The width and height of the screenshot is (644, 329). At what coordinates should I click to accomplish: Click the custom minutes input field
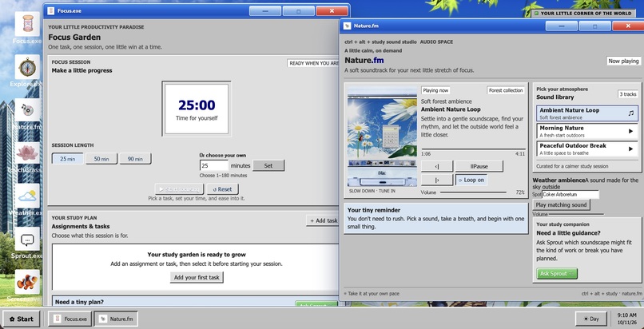214,166
